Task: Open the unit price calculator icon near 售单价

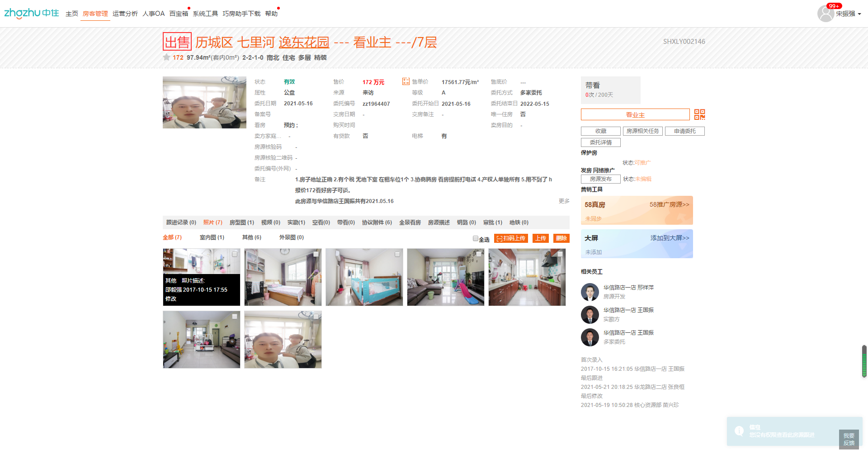Action: pyautogui.click(x=406, y=81)
